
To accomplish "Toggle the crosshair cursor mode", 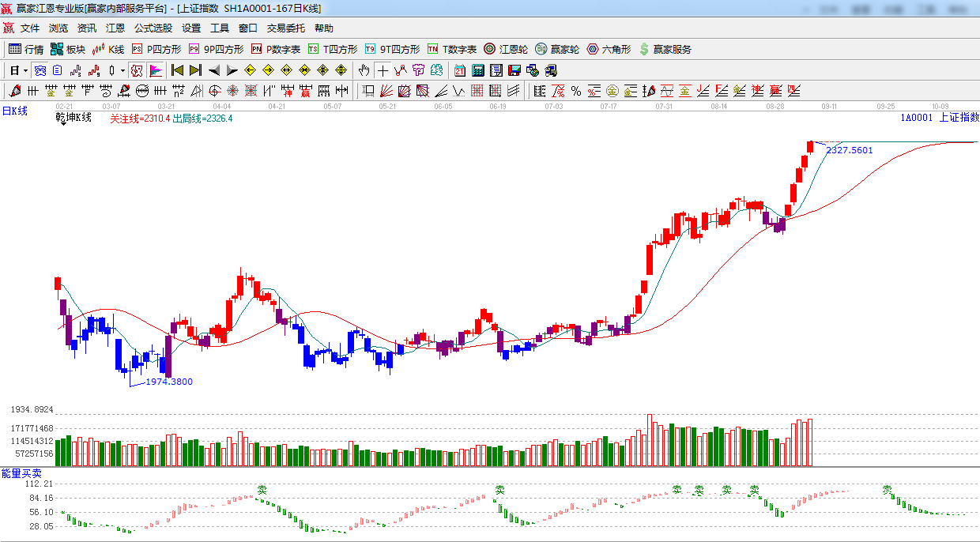I will coord(383,70).
